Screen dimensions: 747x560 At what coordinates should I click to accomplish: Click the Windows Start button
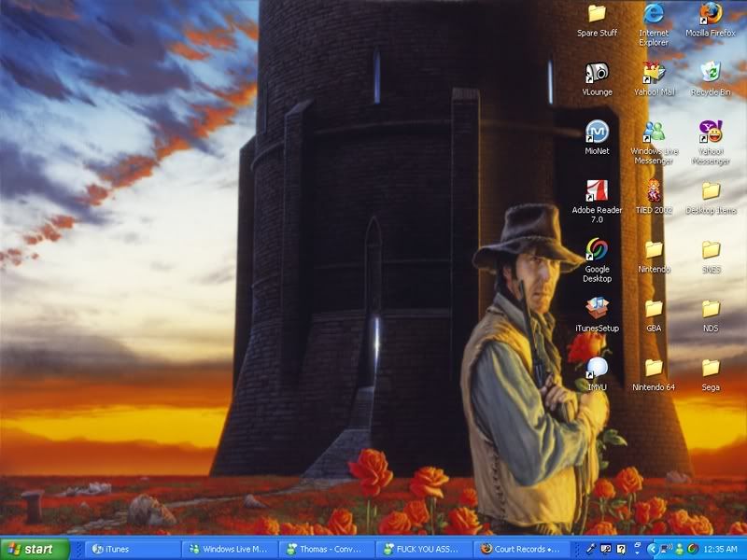click(x=35, y=549)
